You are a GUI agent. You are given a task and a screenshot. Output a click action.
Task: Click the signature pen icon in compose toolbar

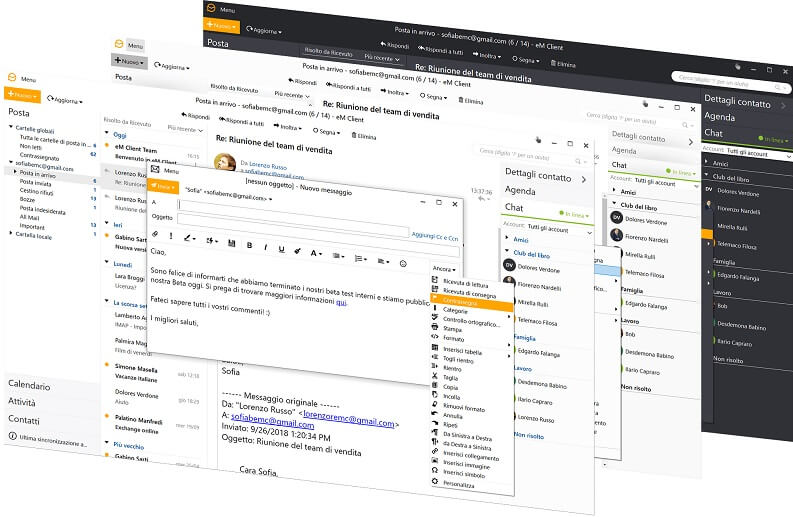tap(189, 238)
